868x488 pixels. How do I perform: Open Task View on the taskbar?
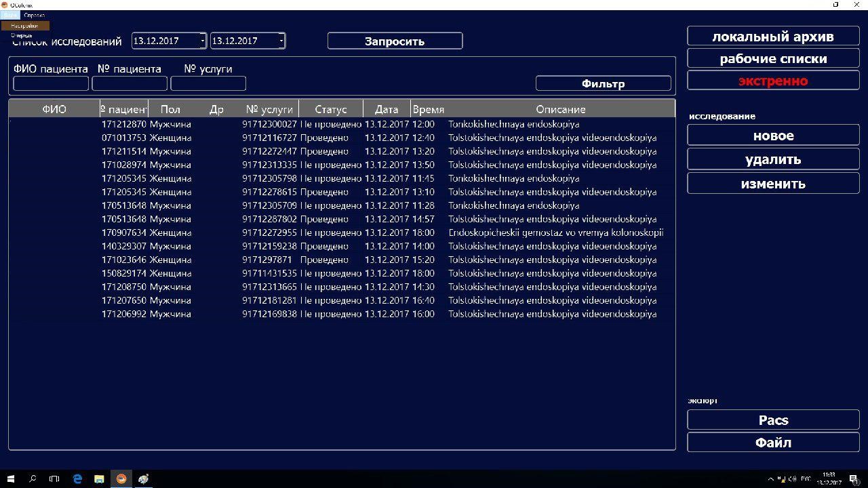pyautogui.click(x=54, y=479)
